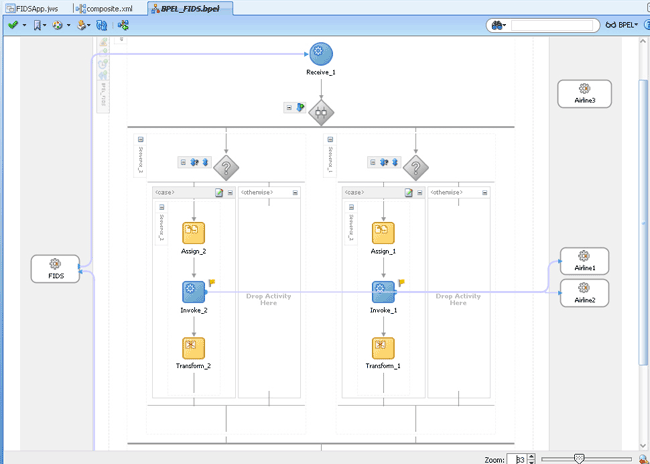Click the Invoke_1 activity icon

click(x=383, y=292)
